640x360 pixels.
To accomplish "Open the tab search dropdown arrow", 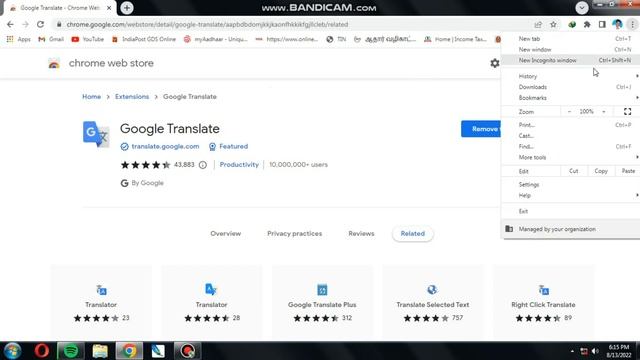I will tap(582, 8).
